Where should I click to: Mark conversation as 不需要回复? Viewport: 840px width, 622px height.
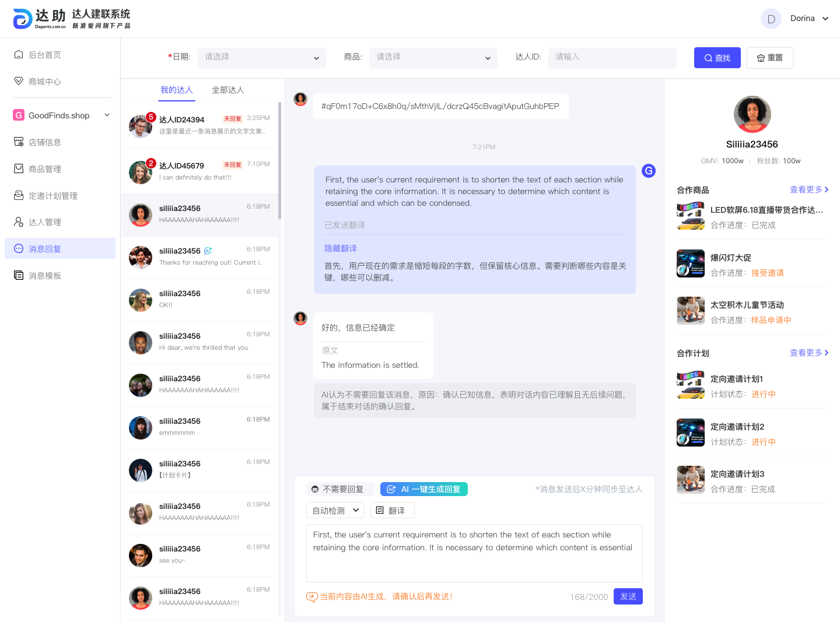point(338,489)
